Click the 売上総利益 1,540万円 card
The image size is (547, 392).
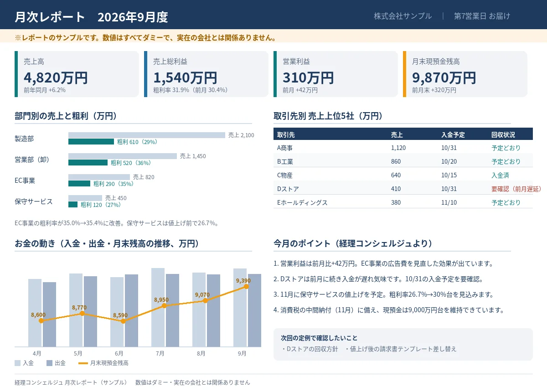[206, 74]
